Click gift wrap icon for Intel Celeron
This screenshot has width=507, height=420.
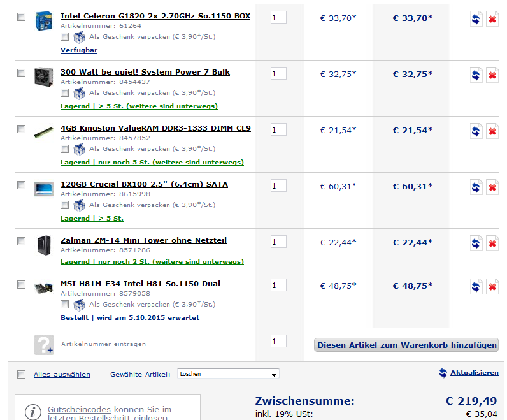79,37
